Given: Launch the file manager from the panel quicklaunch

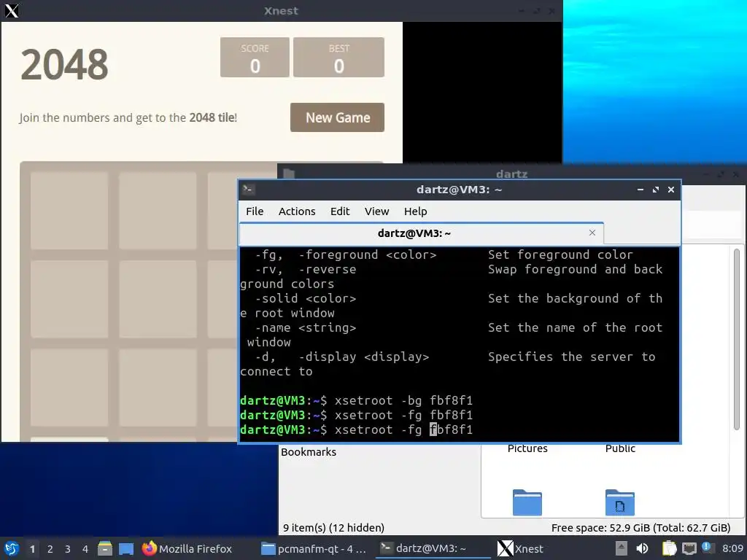Looking at the screenshot, I should tap(105, 548).
